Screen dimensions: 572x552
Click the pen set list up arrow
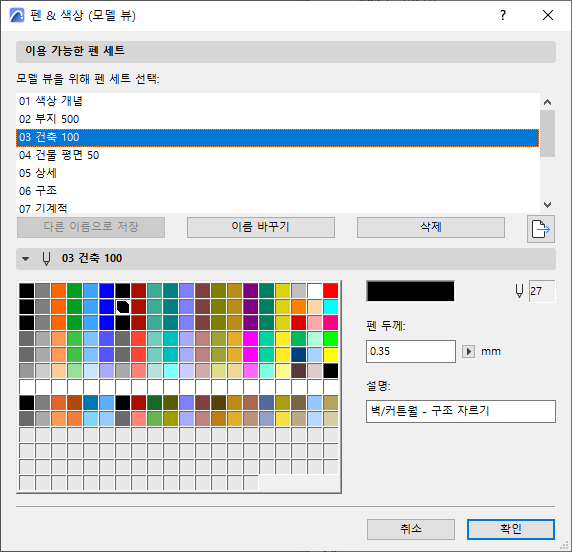coord(547,102)
